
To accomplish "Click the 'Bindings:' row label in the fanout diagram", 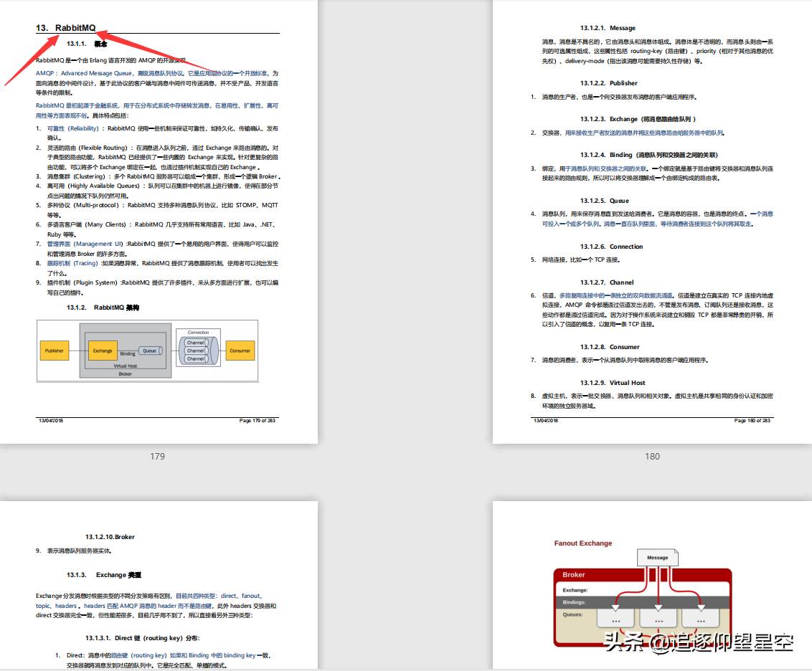I will (x=574, y=602).
